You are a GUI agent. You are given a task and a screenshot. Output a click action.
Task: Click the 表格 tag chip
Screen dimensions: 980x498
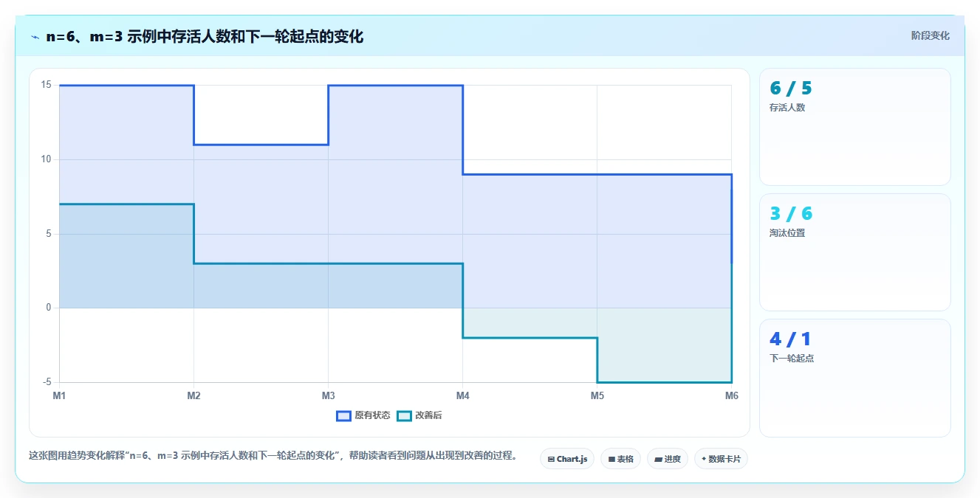(620, 459)
